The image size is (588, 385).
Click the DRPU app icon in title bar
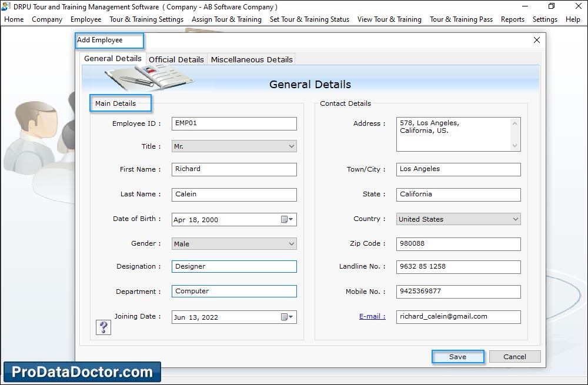click(6, 6)
